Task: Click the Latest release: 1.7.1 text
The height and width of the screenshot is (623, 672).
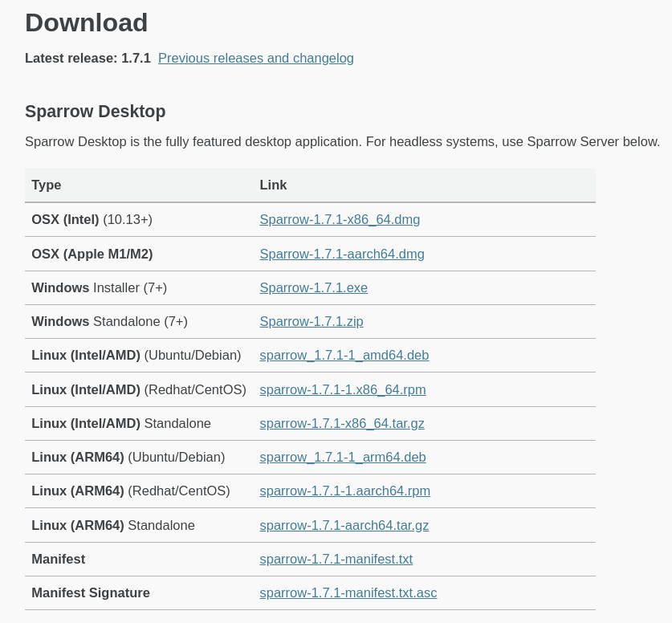Action: (88, 59)
